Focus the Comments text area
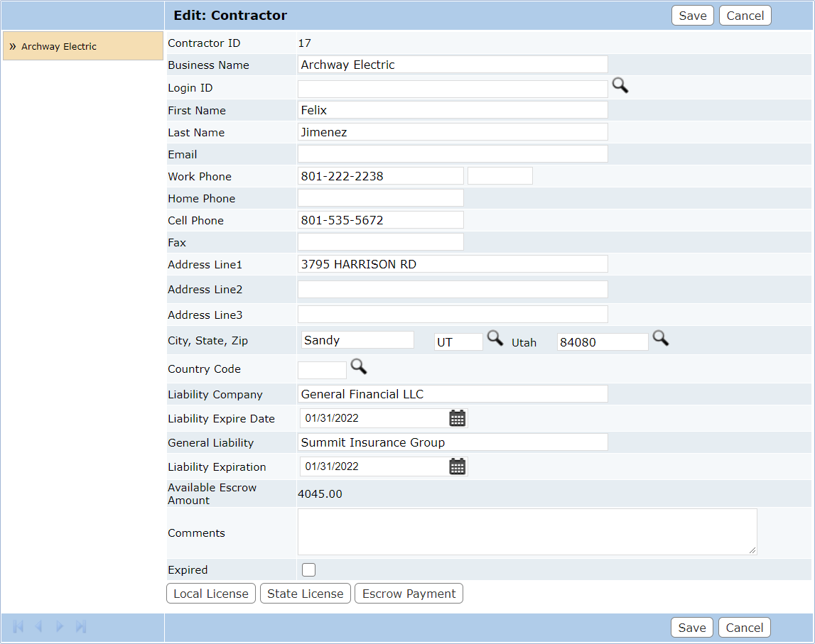 tap(527, 532)
